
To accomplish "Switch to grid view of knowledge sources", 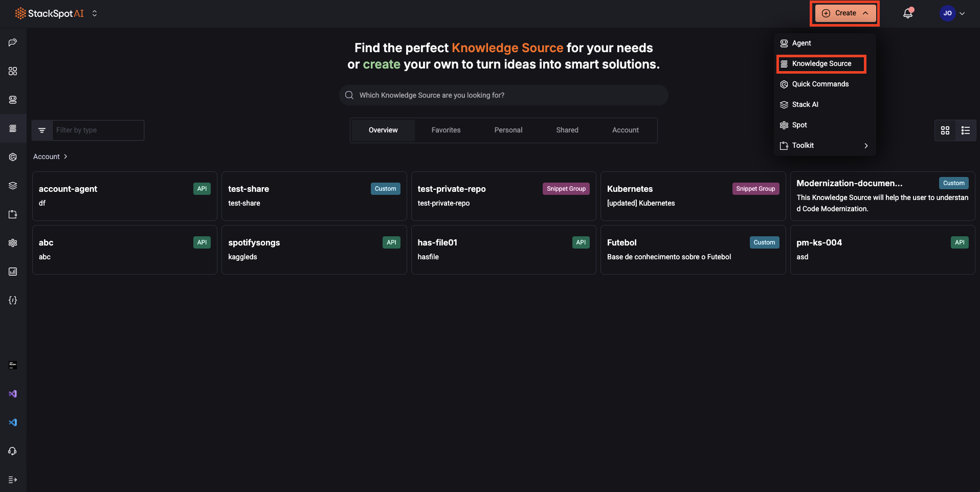I will [945, 130].
